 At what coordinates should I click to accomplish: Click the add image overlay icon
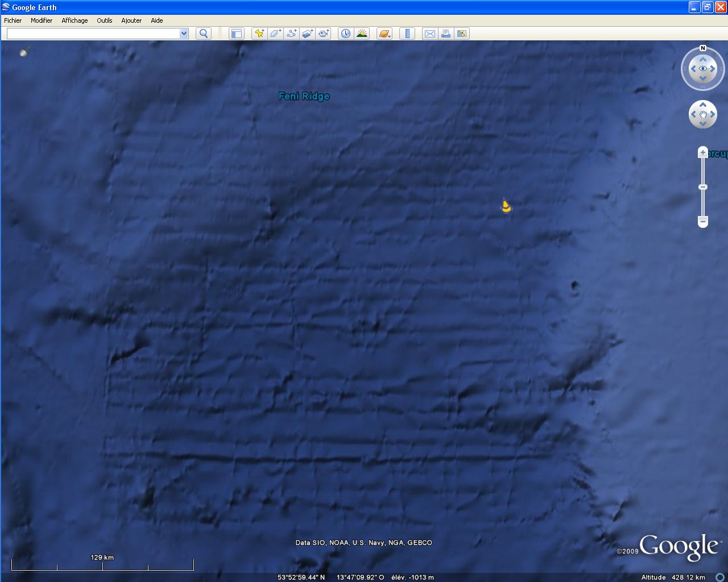pyautogui.click(x=307, y=34)
